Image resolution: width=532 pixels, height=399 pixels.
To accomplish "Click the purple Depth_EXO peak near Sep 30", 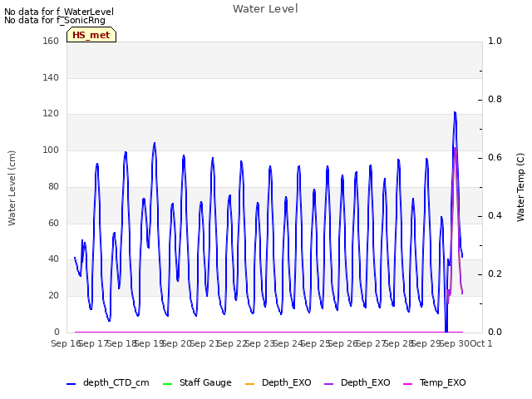I will [x=455, y=148].
